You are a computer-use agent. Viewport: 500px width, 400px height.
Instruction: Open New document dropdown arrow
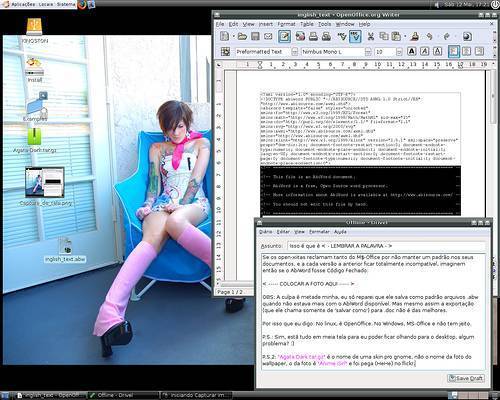tap(233, 36)
